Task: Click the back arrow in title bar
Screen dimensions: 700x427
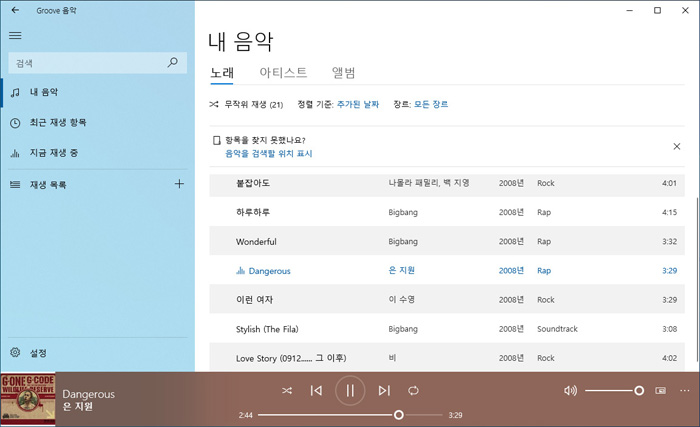Action: [x=15, y=10]
